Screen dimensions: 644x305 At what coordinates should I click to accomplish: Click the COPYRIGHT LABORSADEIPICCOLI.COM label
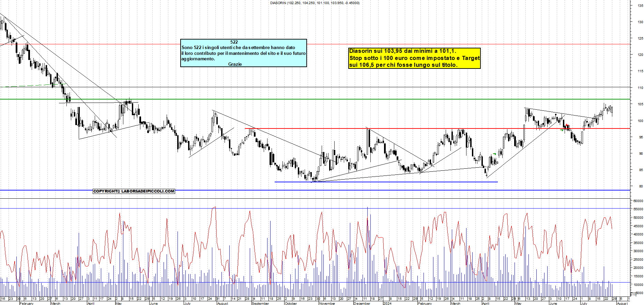point(134,192)
